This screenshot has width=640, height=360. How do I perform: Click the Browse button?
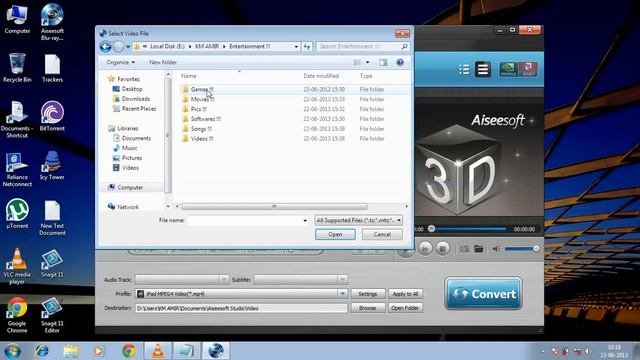click(368, 308)
